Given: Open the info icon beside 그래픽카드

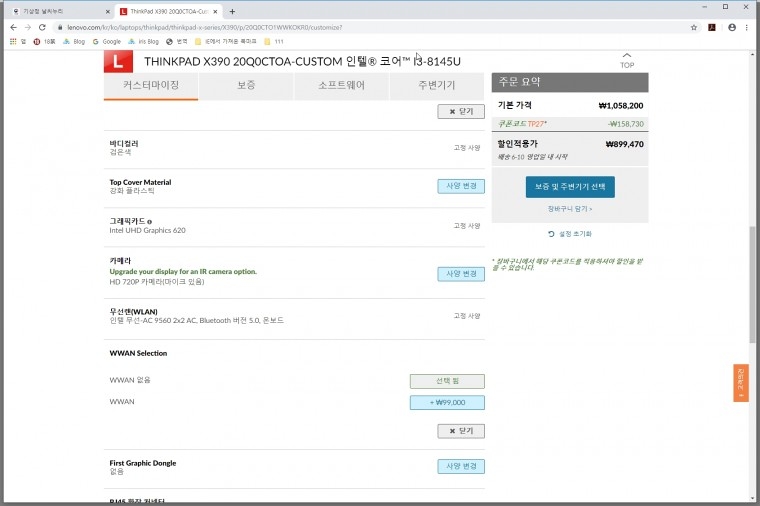Looking at the screenshot, I should 149,222.
